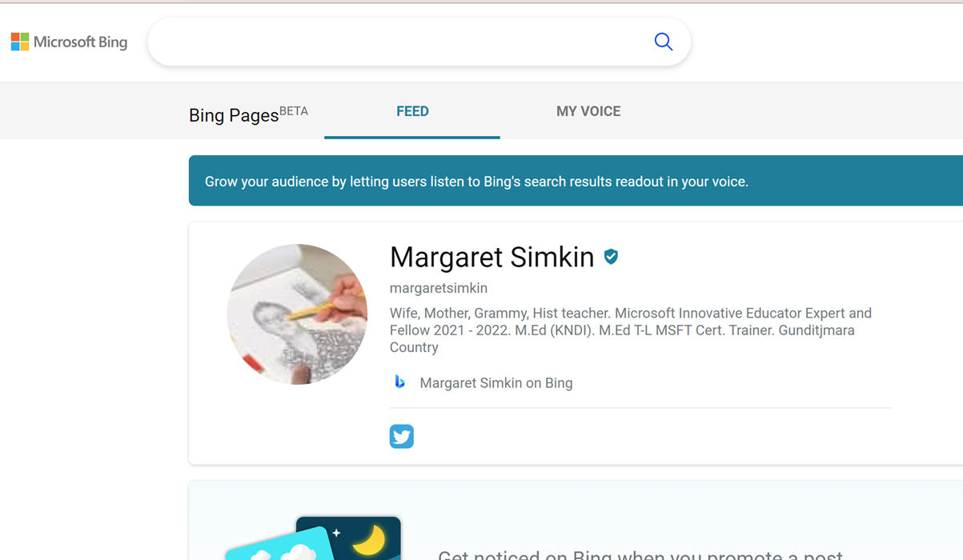Switch to the FEED tab
The image size is (963, 560).
point(412,112)
